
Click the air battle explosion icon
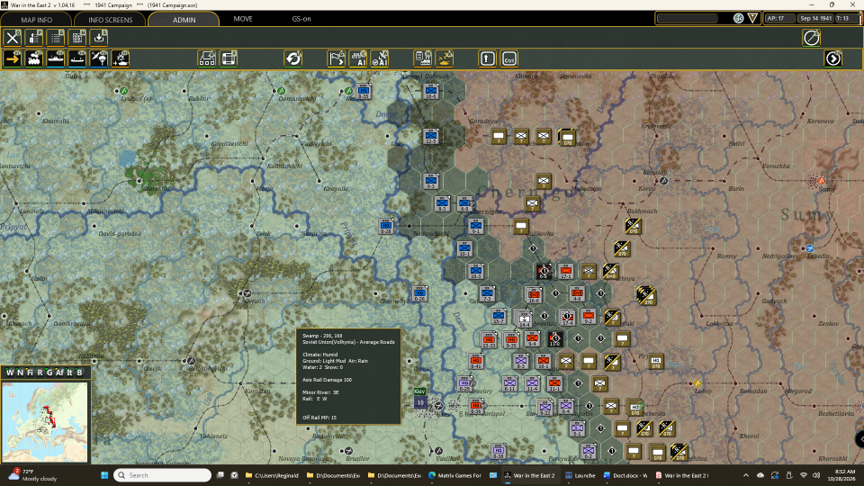(x=445, y=58)
